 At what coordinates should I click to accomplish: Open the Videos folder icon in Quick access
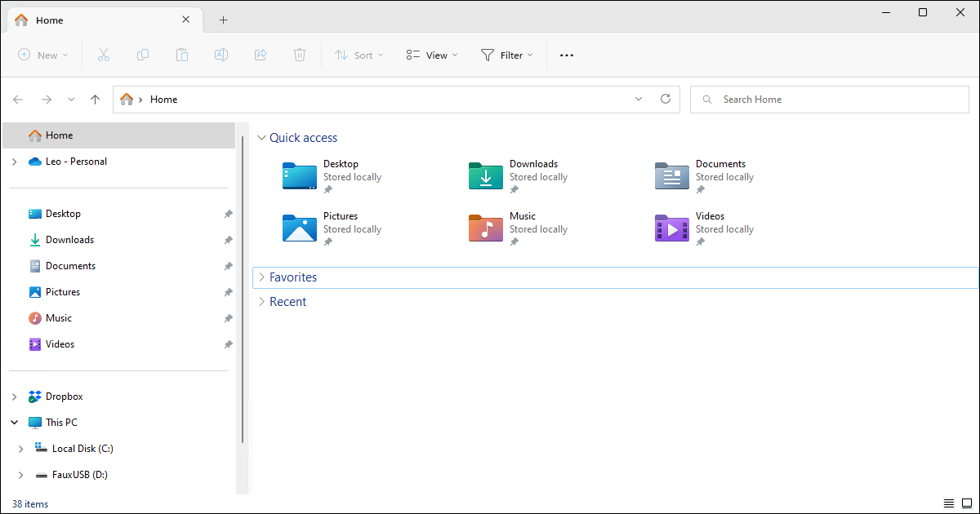click(672, 228)
